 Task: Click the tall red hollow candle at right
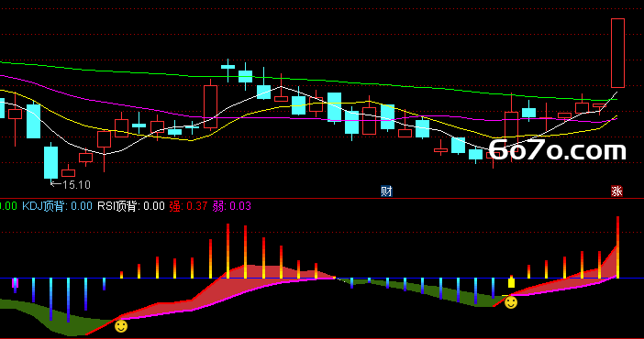pyautogui.click(x=617, y=53)
